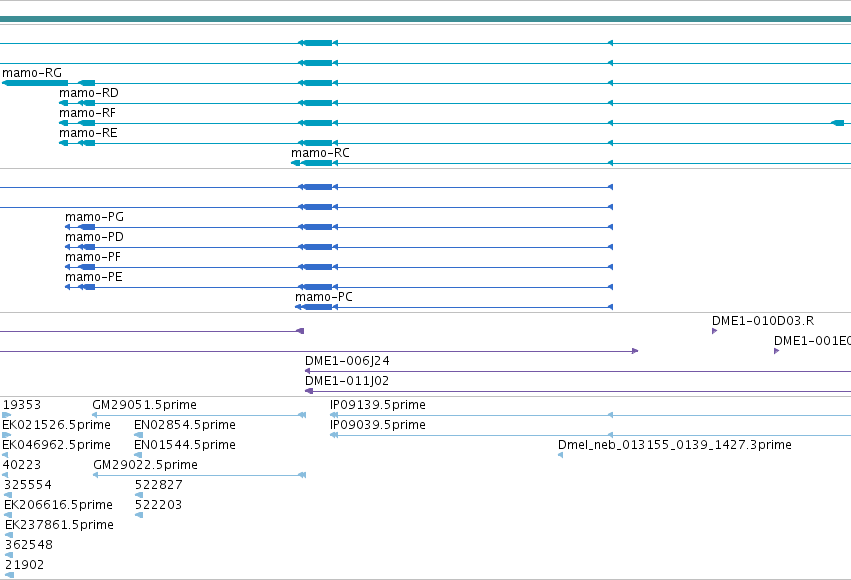Click the mamo-PD protein label

tap(94, 237)
